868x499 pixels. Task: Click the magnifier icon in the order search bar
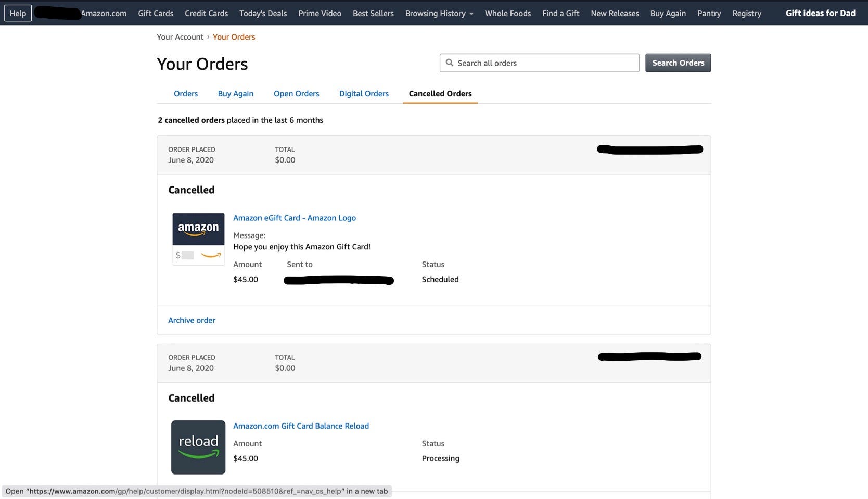[x=450, y=63]
